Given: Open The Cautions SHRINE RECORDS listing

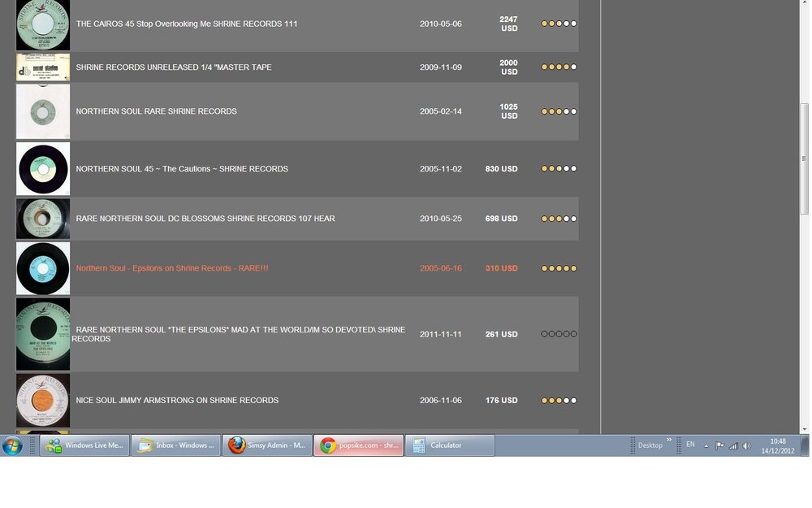Looking at the screenshot, I should click(182, 169).
